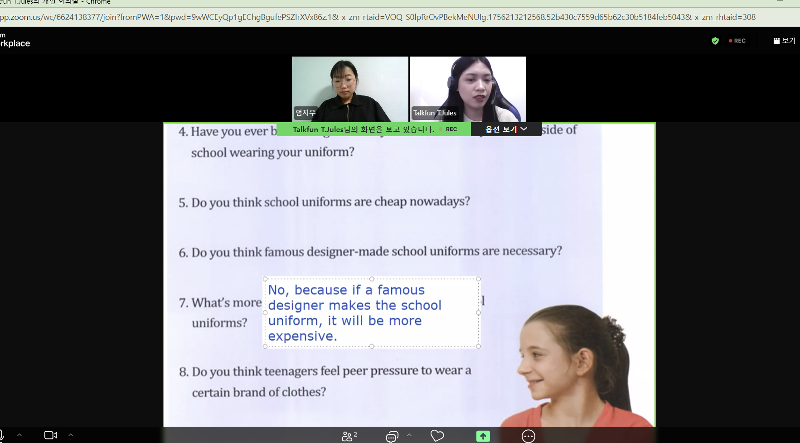Viewport: 800px width, 443px height.
Task: Click the browser address bar URL
Action: [400, 17]
